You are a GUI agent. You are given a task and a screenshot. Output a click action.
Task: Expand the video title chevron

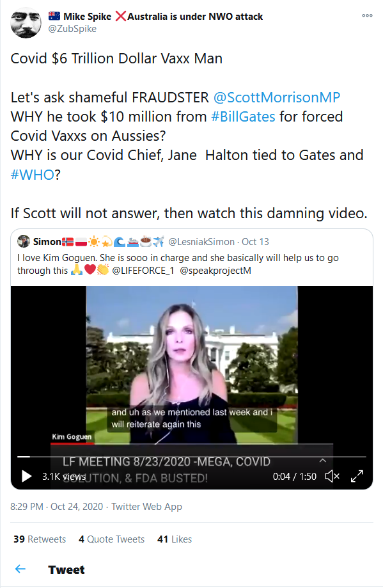[323, 460]
